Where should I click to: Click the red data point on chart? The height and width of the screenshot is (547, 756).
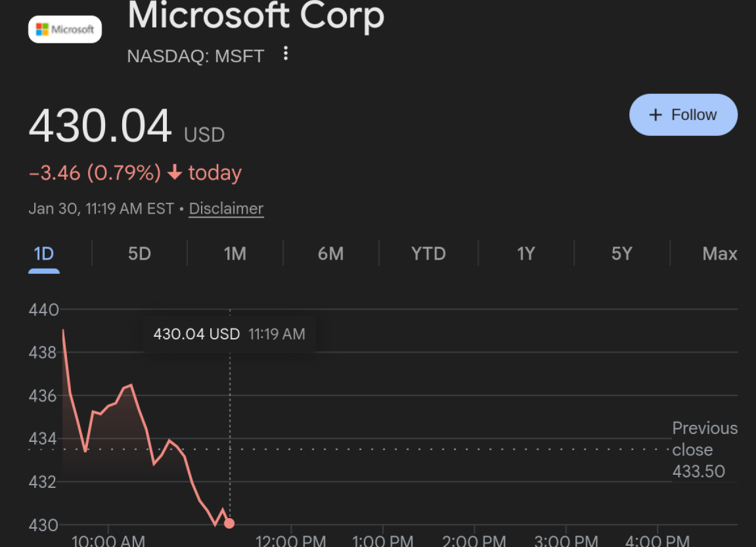coord(229,523)
